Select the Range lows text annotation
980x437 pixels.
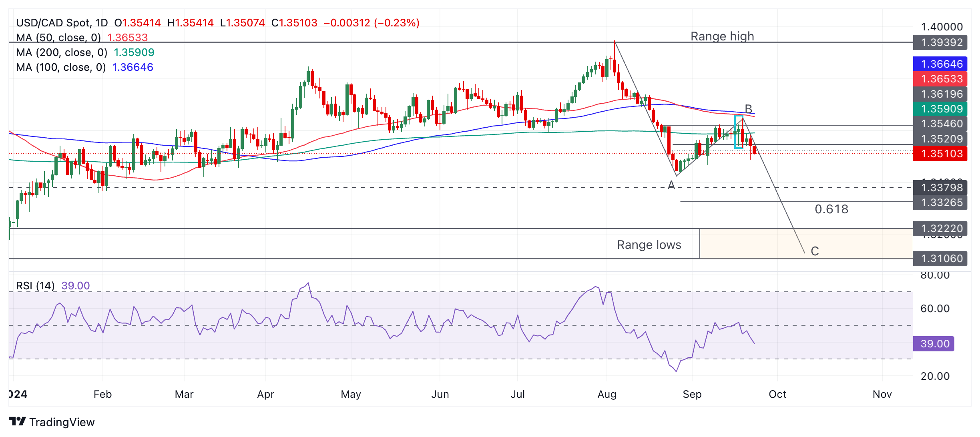[x=649, y=245]
